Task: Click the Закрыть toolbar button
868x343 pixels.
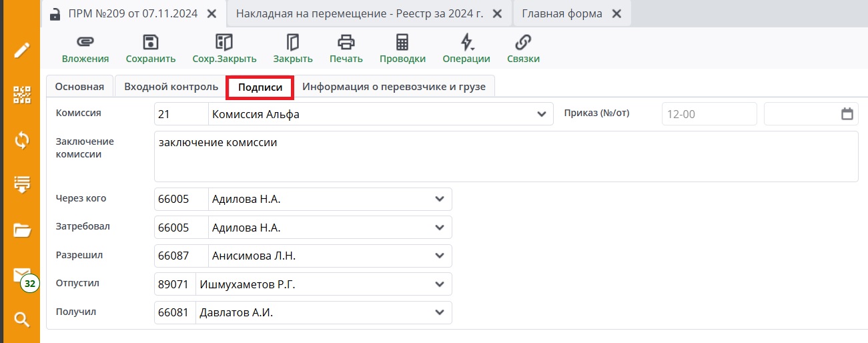Action: point(293,49)
